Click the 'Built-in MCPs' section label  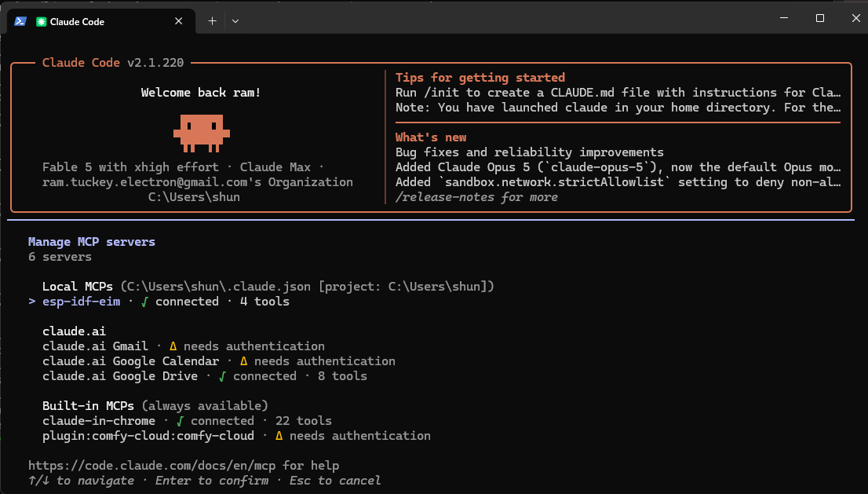coord(88,406)
